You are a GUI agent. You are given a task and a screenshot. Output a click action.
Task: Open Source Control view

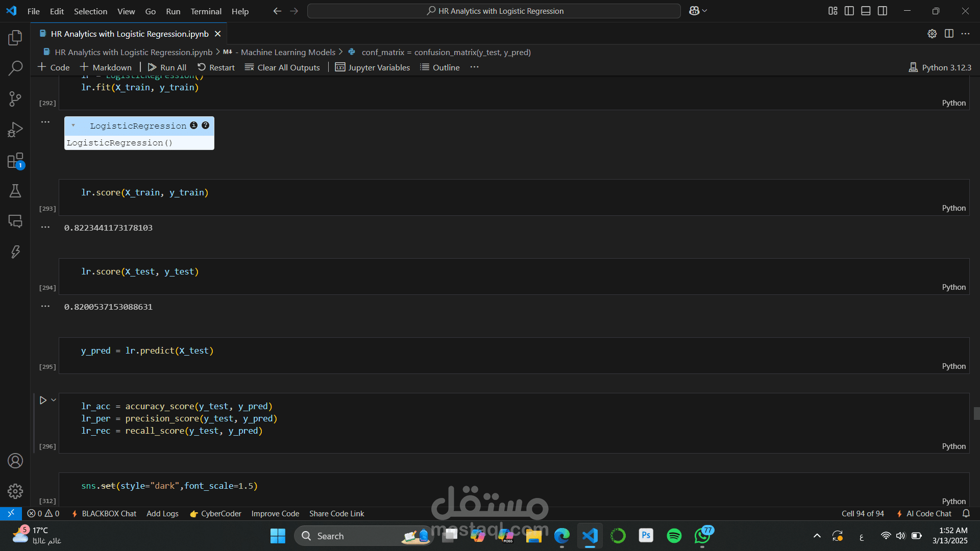click(15, 99)
